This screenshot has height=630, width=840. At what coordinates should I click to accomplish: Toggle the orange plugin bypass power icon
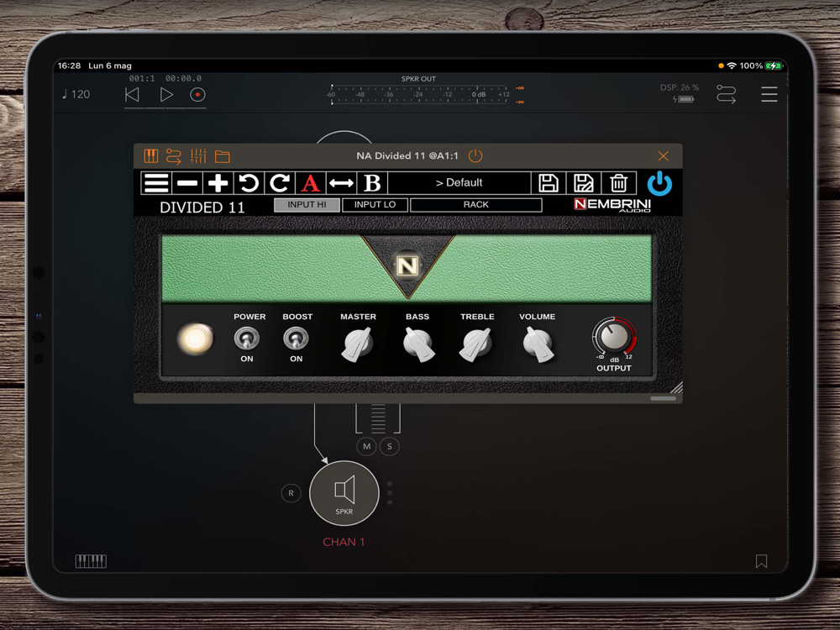(x=475, y=156)
